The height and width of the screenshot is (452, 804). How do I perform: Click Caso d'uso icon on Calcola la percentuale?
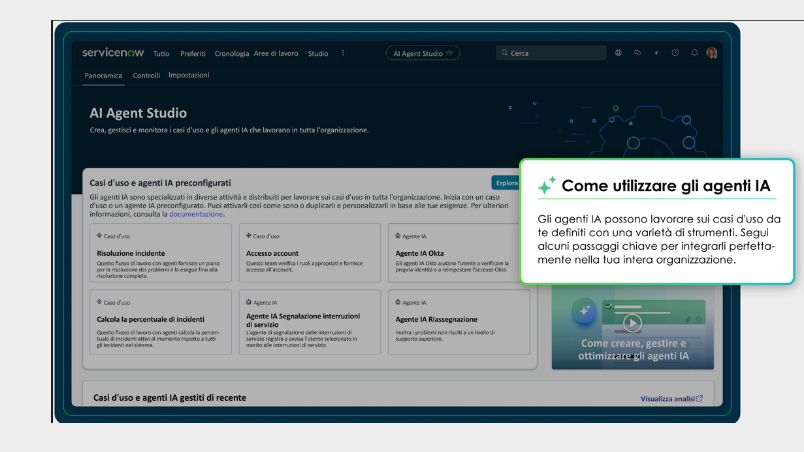99,302
